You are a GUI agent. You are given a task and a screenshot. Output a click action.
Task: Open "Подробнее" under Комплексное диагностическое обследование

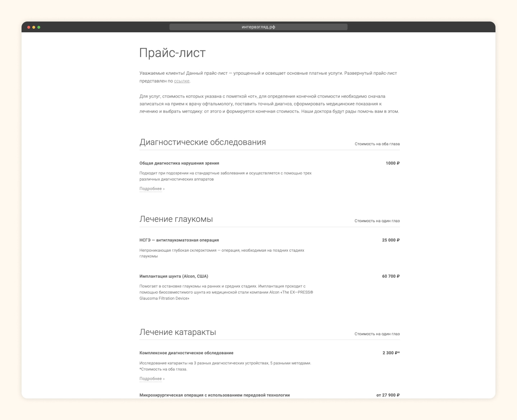151,379
